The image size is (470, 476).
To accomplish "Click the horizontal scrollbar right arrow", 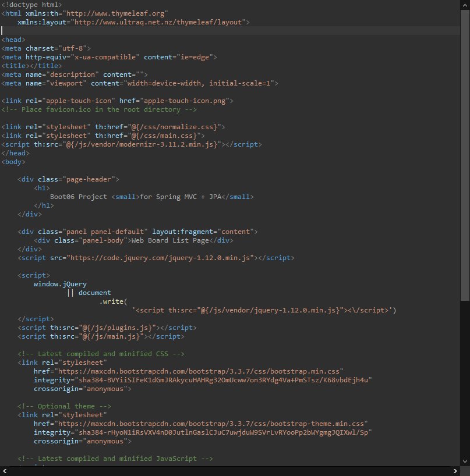I will (455, 471).
